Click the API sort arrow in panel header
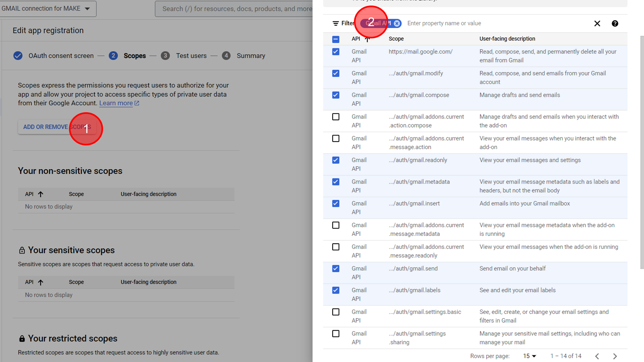The width and height of the screenshot is (644, 362). 367,39
